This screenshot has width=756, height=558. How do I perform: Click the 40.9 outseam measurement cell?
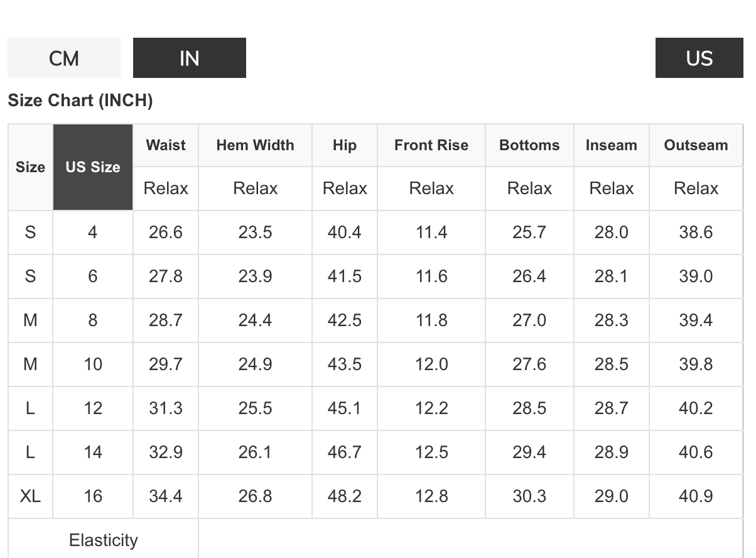pos(696,496)
